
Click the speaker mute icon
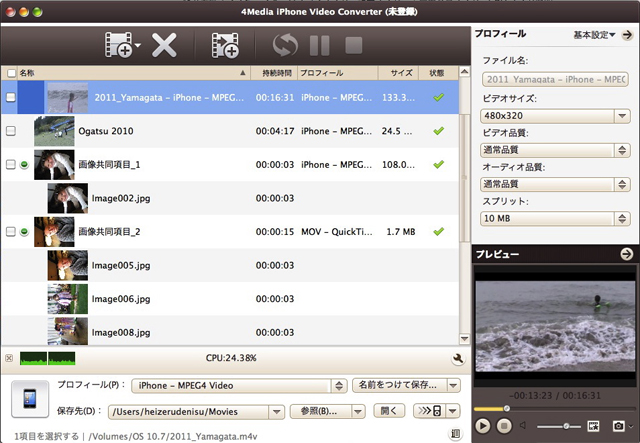[x=523, y=425]
